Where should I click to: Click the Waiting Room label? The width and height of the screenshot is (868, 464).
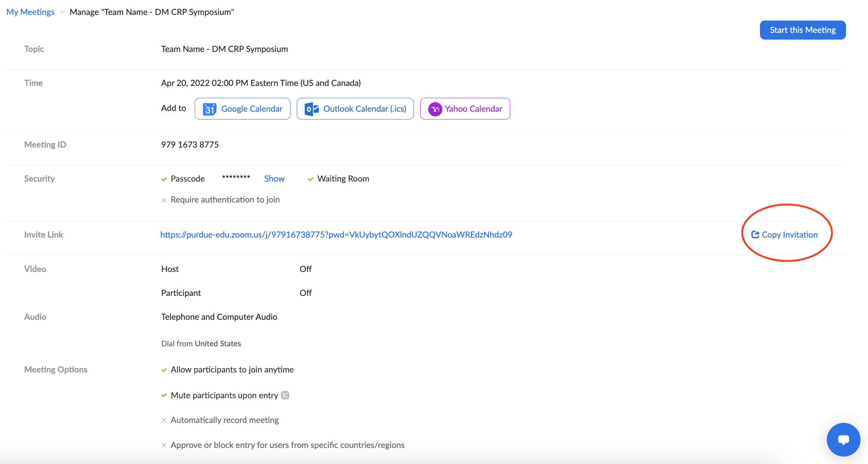[343, 179]
